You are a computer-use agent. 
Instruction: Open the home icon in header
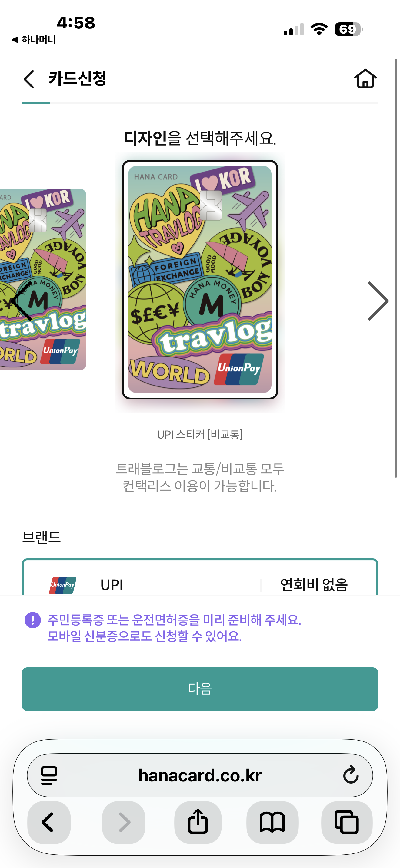pyautogui.click(x=365, y=79)
